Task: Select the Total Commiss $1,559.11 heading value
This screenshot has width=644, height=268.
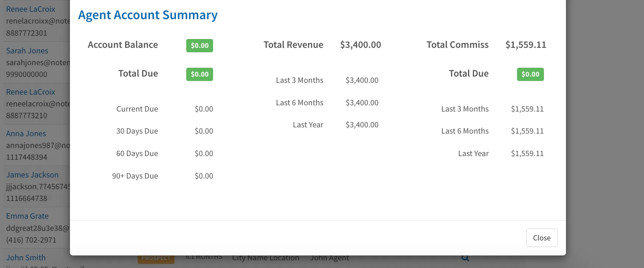Action: click(526, 45)
